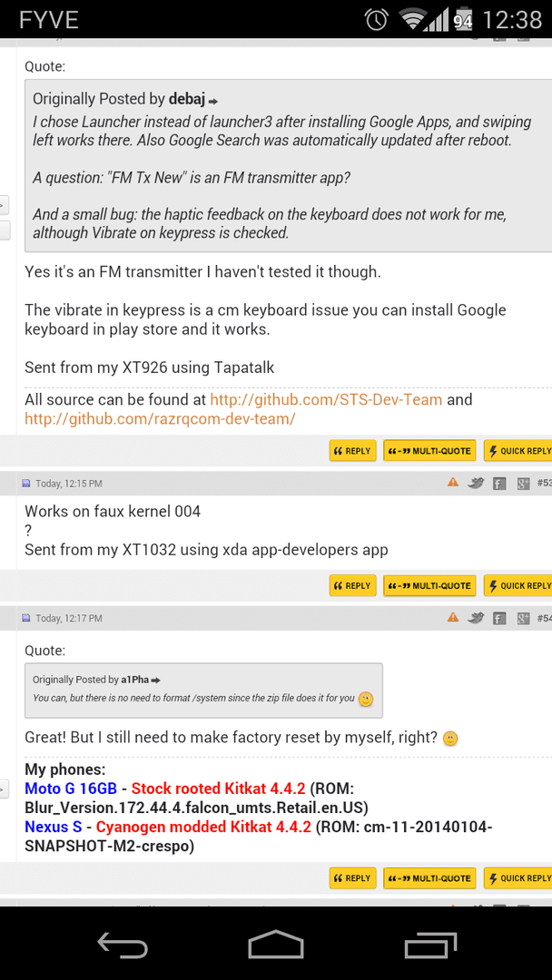Share the 12:15 PM post on Google+

click(x=523, y=483)
